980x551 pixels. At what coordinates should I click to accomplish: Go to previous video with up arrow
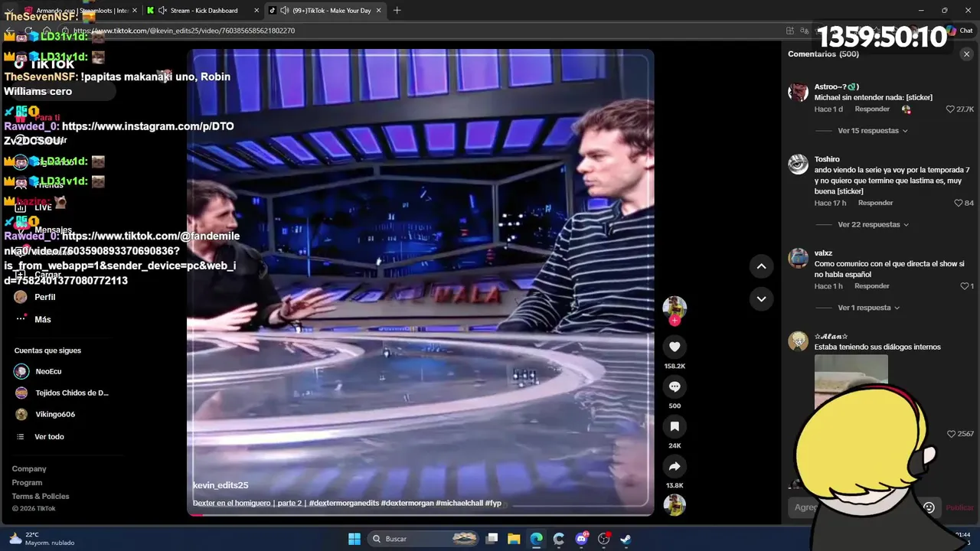click(761, 266)
